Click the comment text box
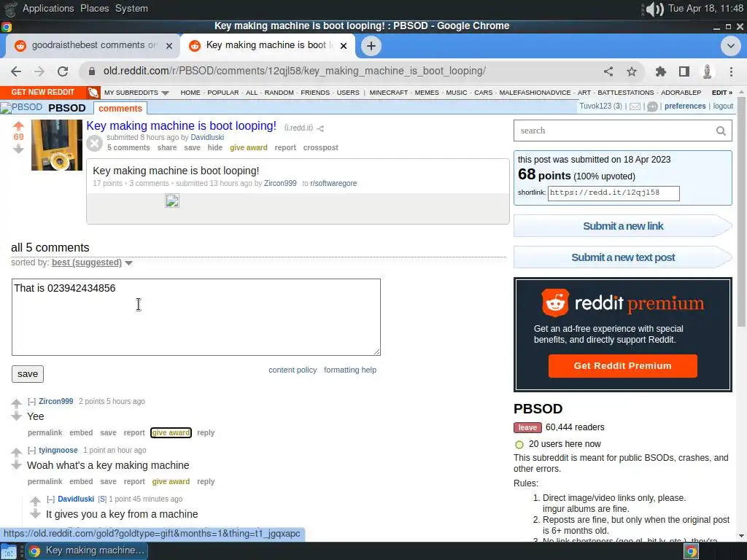Screen dimensions: 747x560 pos(196,317)
